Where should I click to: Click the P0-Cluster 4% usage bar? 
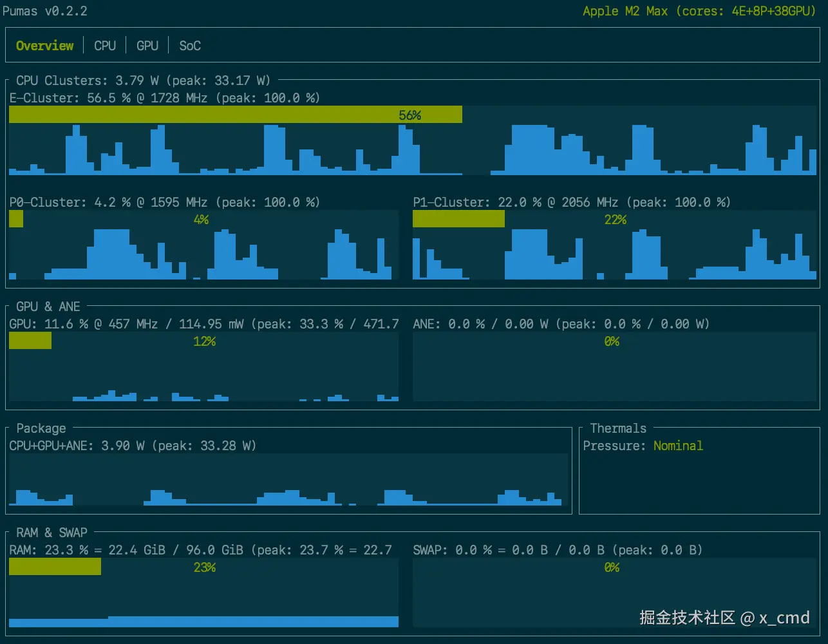203,219
